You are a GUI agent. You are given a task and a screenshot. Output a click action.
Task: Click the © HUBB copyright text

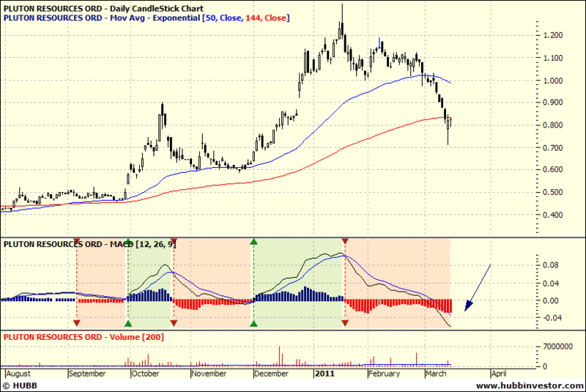coord(20,385)
